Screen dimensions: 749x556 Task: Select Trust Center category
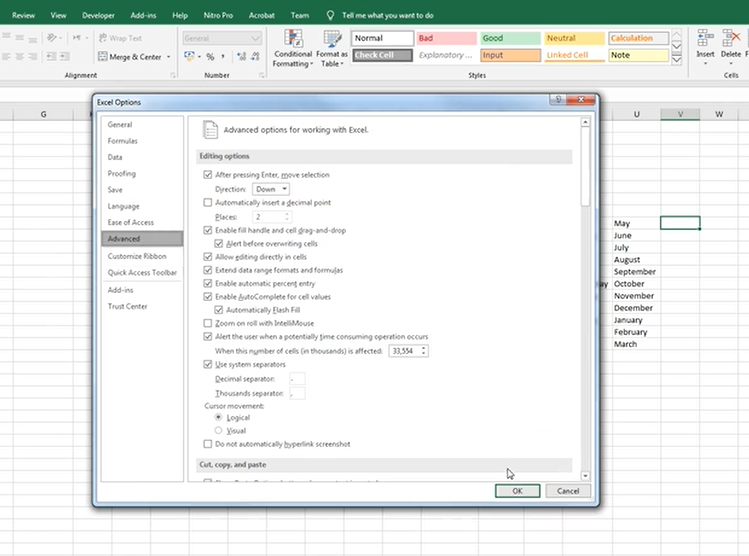click(128, 306)
